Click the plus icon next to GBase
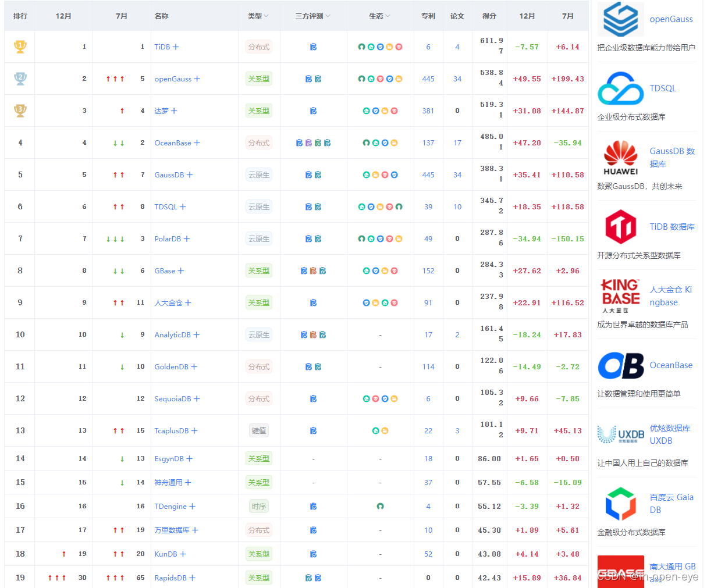707x588 pixels. (181, 271)
